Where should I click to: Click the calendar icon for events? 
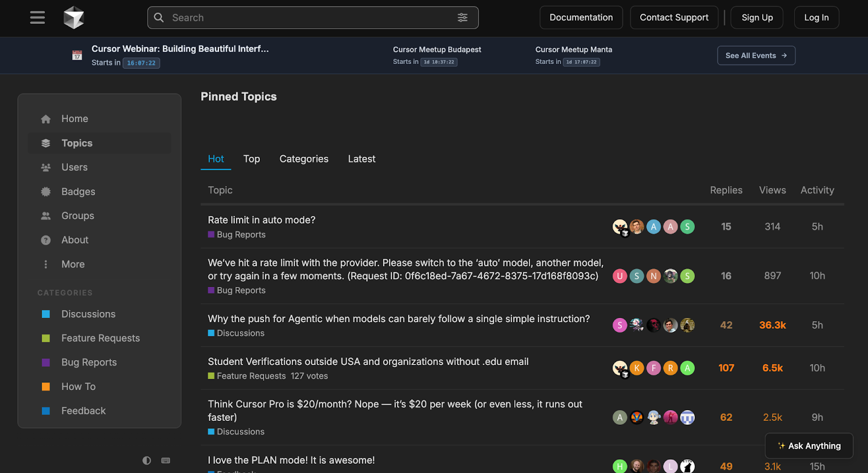(x=77, y=55)
